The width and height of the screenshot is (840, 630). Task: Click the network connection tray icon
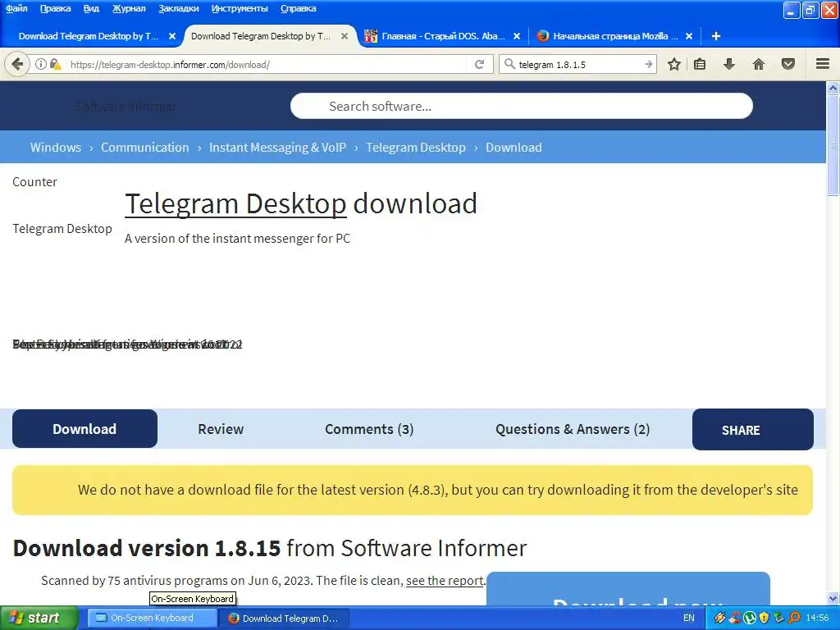pos(779,619)
